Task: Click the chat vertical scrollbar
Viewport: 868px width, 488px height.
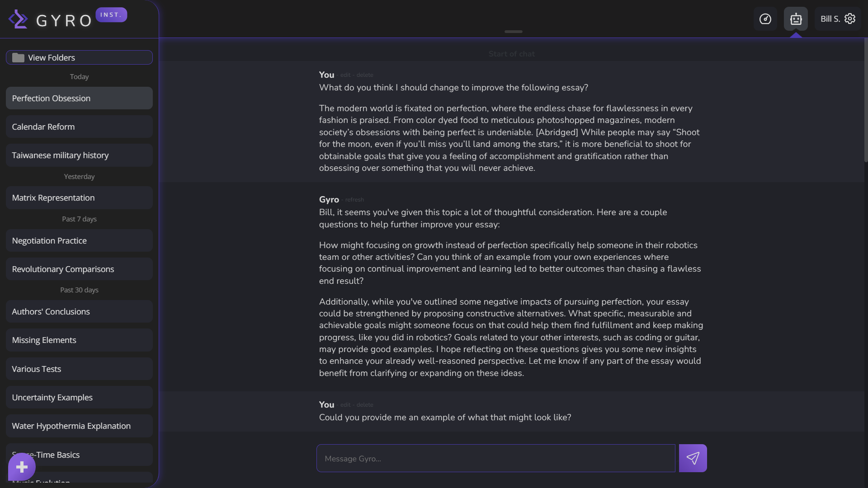Action: click(x=866, y=99)
